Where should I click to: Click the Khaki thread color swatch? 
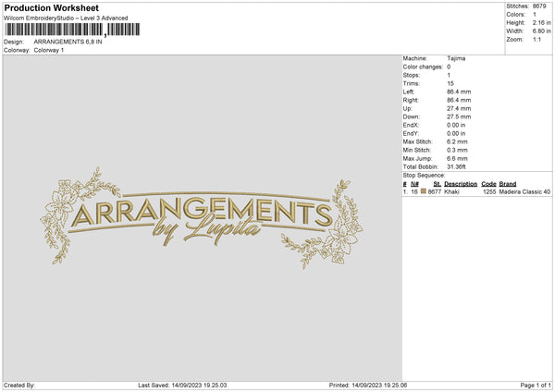[x=424, y=191]
